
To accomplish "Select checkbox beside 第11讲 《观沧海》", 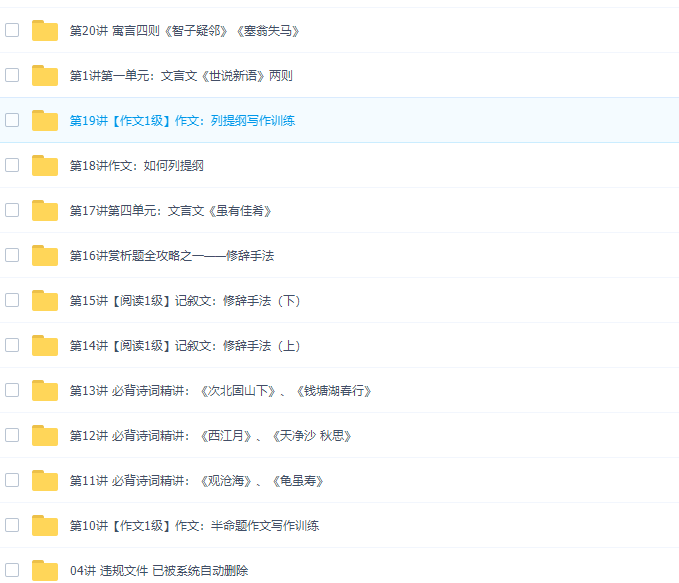I will click(12, 480).
